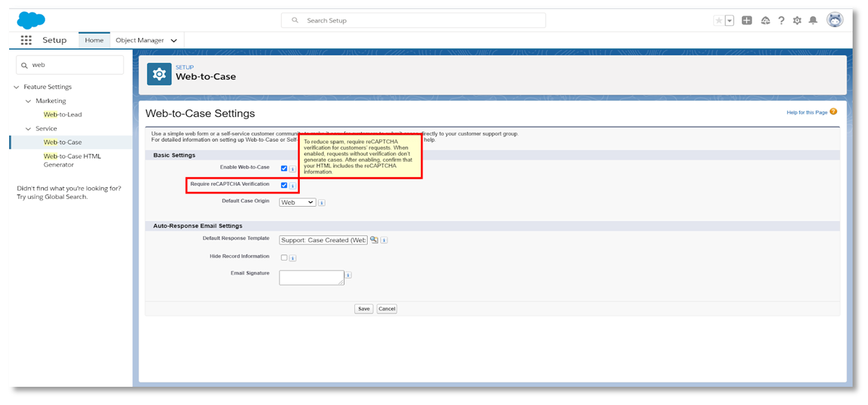Image resolution: width=868 pixels, height=405 pixels.
Task: Click the Quick Find box containing 'web'
Action: (x=69, y=64)
